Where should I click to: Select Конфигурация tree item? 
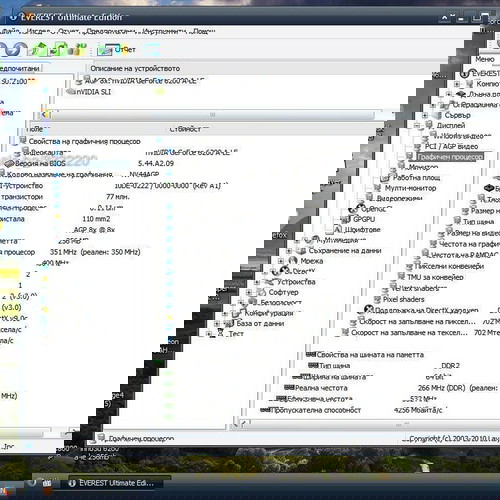269,313
